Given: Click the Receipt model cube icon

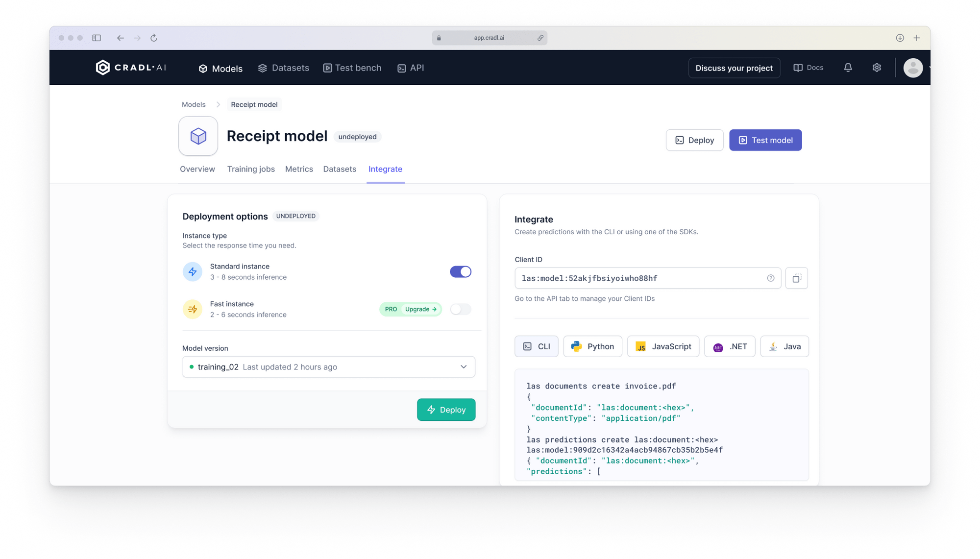Looking at the screenshot, I should (197, 136).
